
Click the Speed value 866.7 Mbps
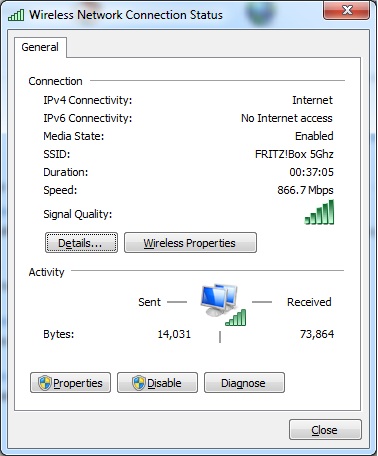(305, 190)
